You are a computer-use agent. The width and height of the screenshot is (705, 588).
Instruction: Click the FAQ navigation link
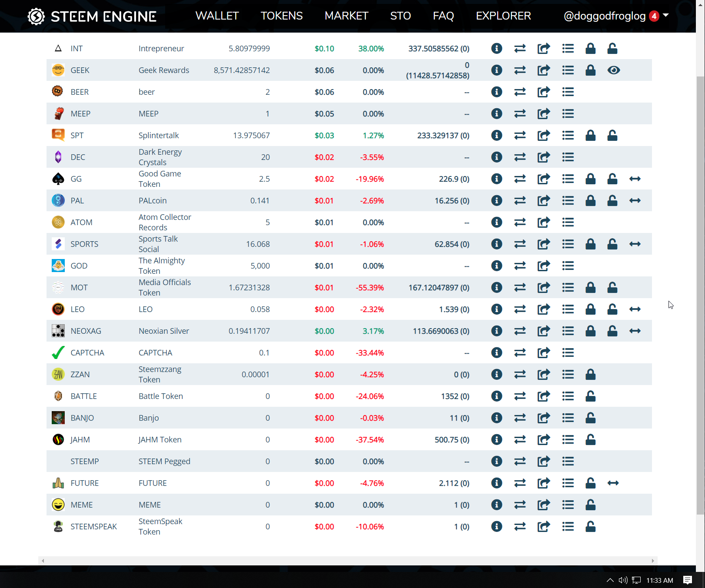point(443,16)
